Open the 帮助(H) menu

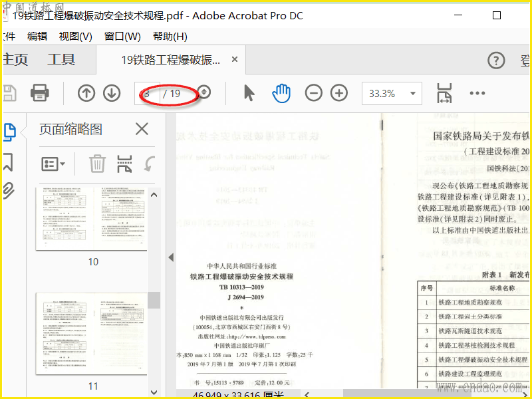(x=170, y=37)
